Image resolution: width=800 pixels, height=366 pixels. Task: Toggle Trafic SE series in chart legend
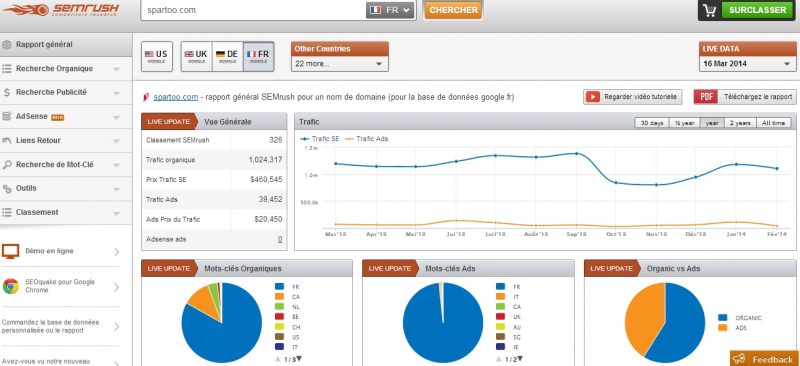(319, 138)
